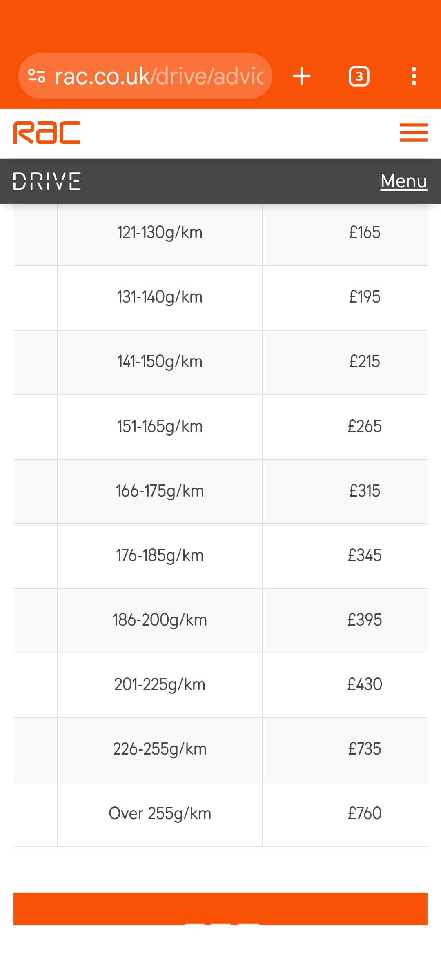Focus the rac.co.uk address bar
Screen dimensions: 441x980
(x=158, y=76)
